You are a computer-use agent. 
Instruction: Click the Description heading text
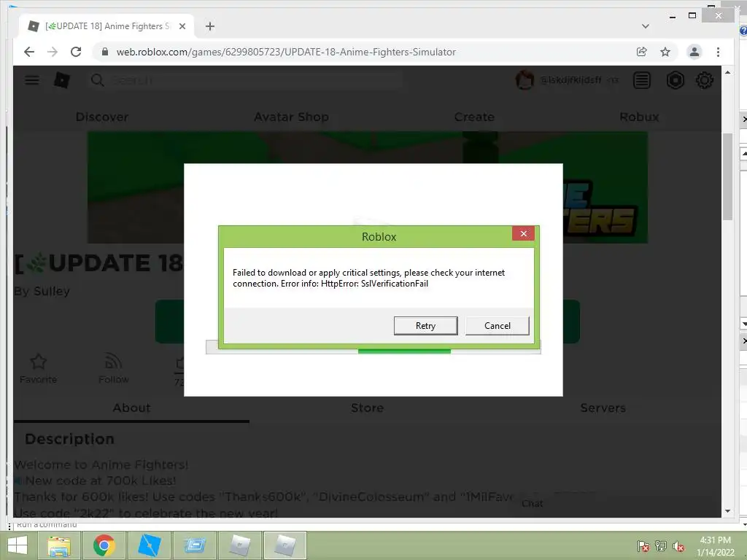(69, 438)
